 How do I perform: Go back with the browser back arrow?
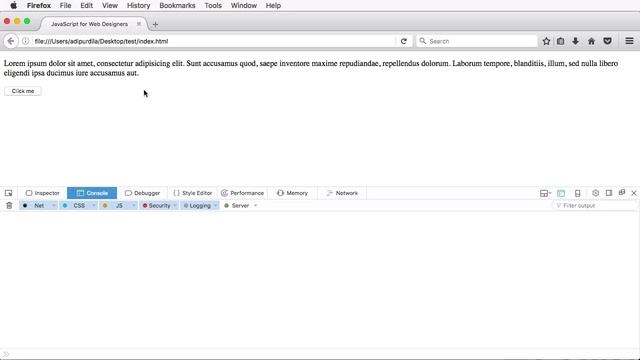tap(11, 41)
